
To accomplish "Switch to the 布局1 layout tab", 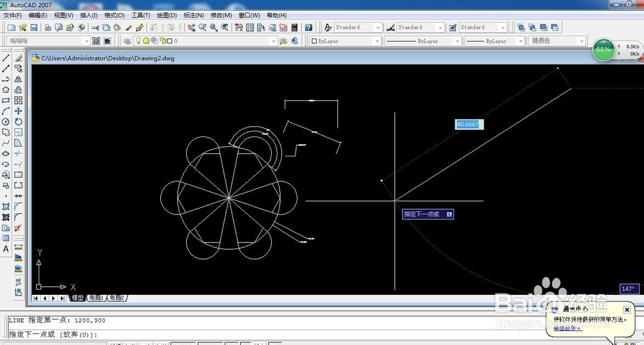I will point(97,298).
